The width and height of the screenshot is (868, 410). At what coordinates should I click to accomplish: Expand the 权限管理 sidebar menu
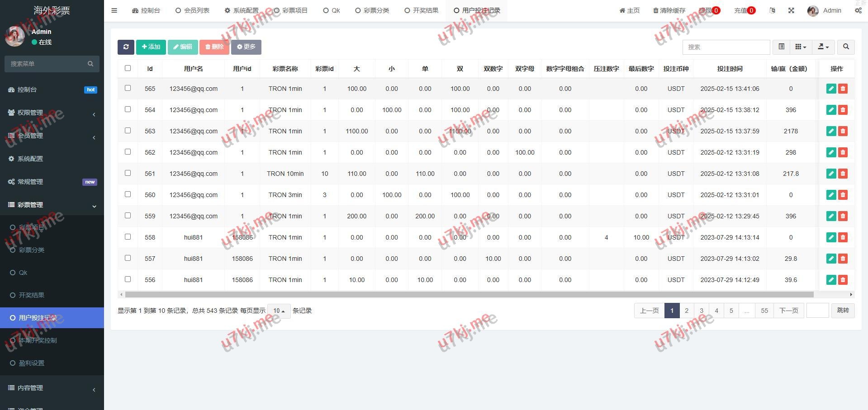click(52, 113)
